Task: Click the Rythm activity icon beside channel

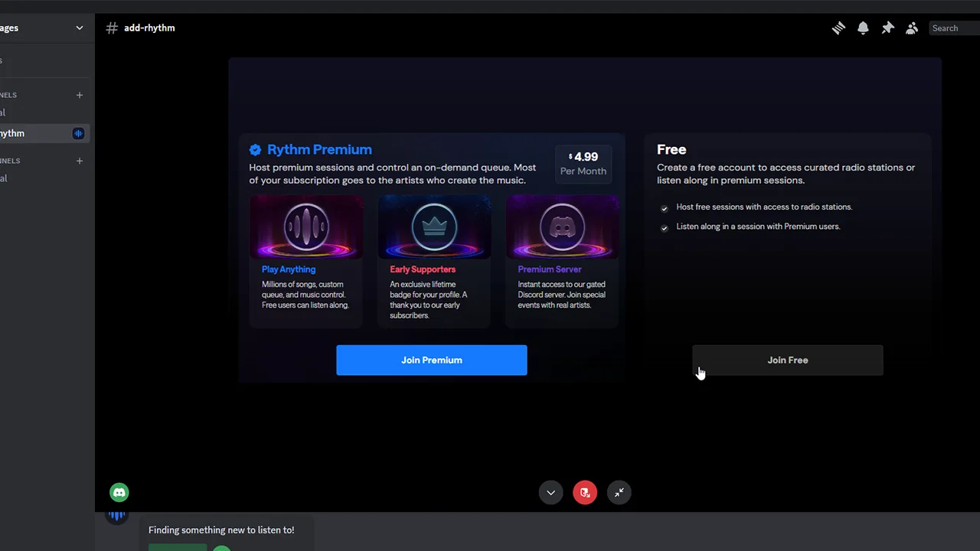Action: (x=78, y=133)
